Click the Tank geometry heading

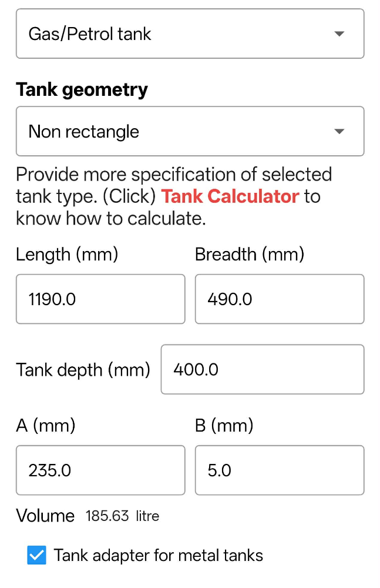(82, 89)
